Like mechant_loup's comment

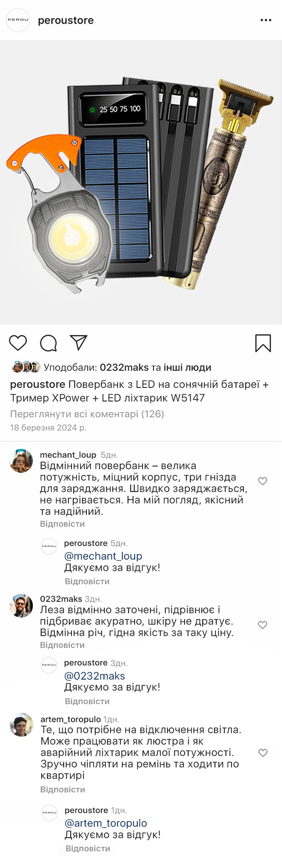(263, 481)
